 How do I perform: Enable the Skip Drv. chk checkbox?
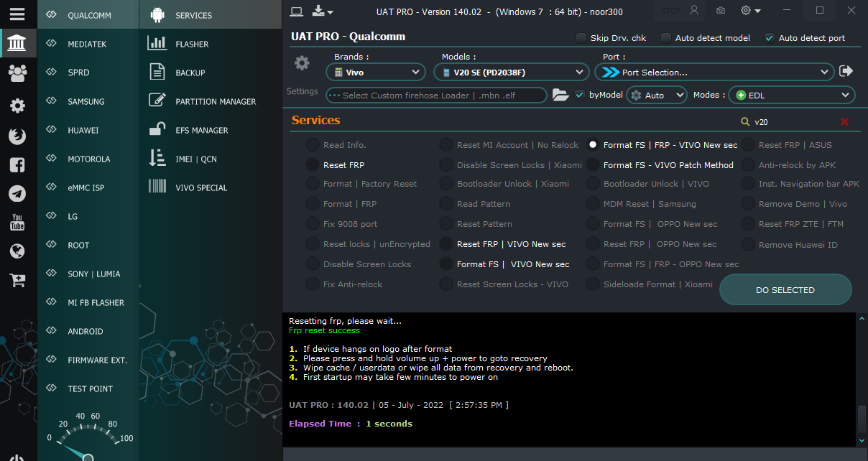(x=581, y=38)
